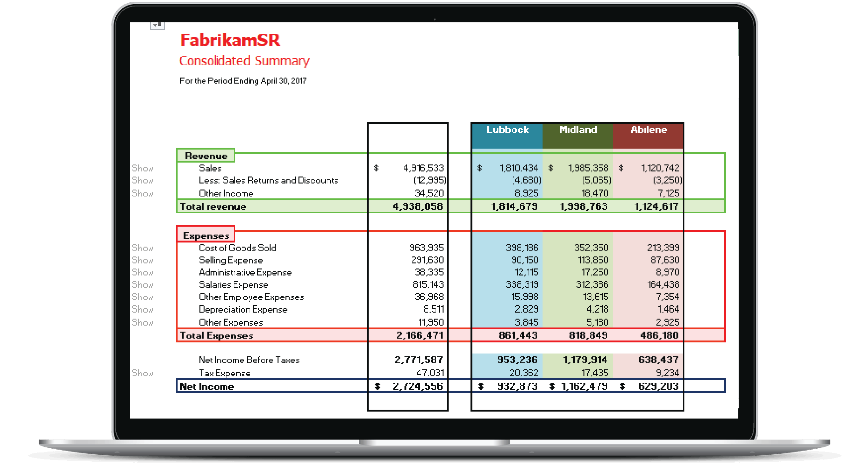
Task: Select the Abilene column header
Action: (648, 136)
